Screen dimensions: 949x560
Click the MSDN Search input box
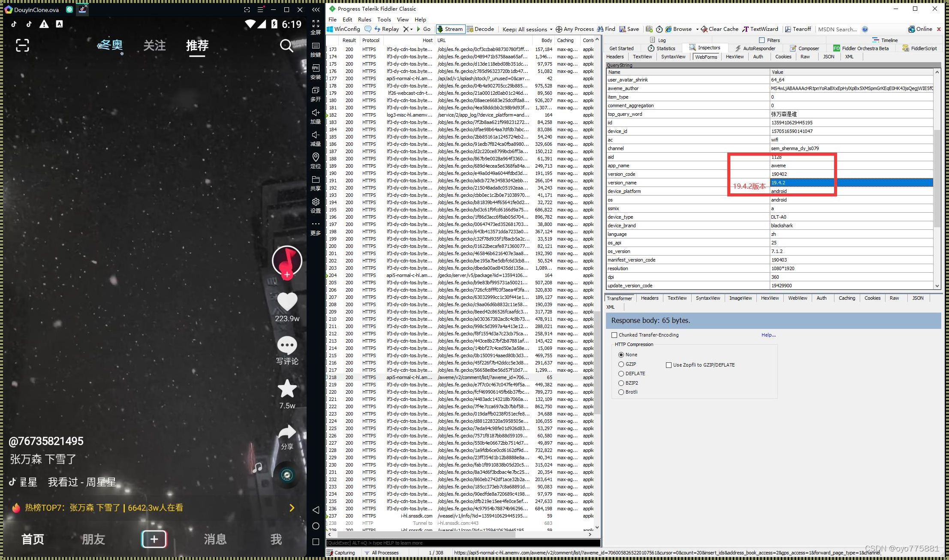tap(838, 29)
